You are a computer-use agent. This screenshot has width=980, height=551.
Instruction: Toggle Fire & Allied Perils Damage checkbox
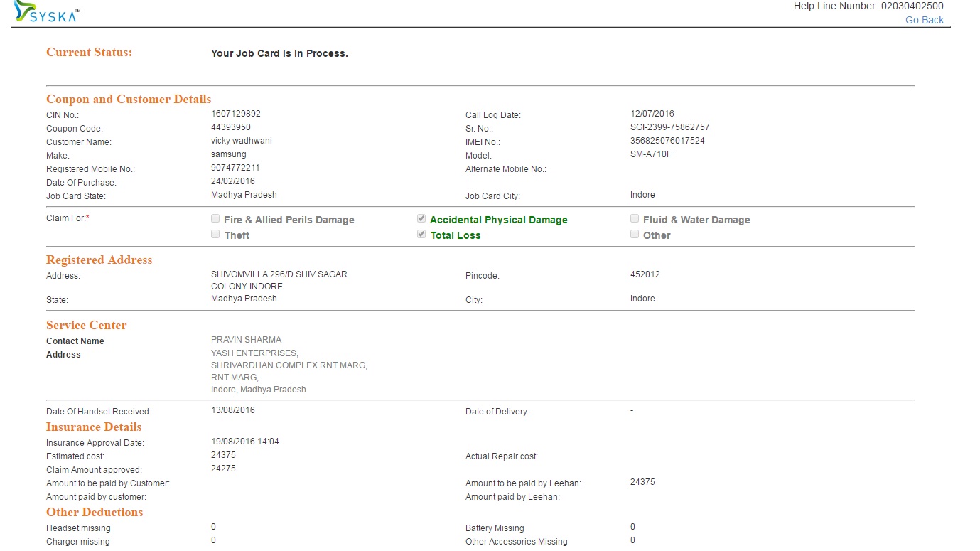(x=215, y=219)
